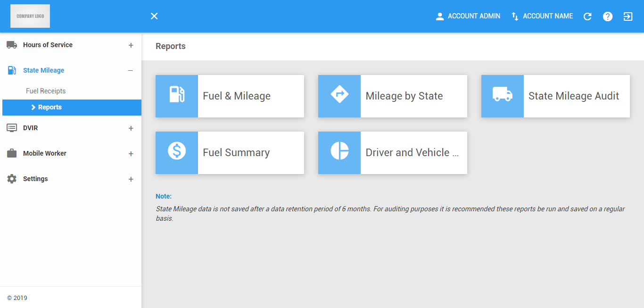
Task: Click the Settings gear icon
Action: [12, 179]
